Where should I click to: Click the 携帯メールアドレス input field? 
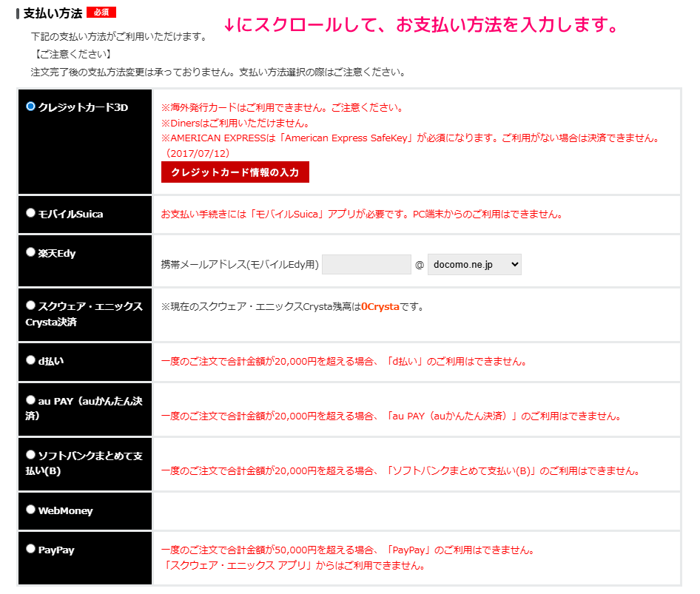[x=368, y=264]
